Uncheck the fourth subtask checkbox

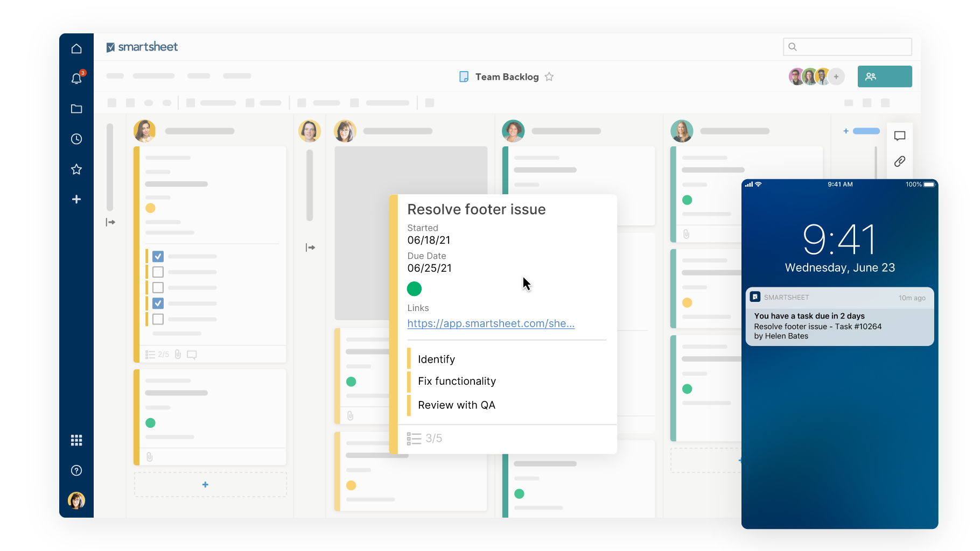click(x=158, y=303)
